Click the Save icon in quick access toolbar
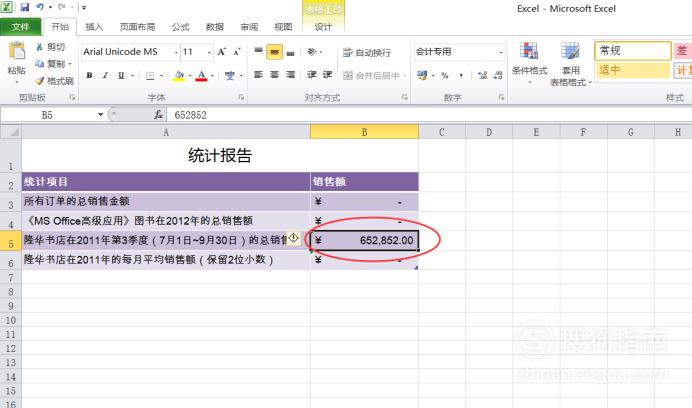This screenshot has width=692, height=408. point(25,7)
